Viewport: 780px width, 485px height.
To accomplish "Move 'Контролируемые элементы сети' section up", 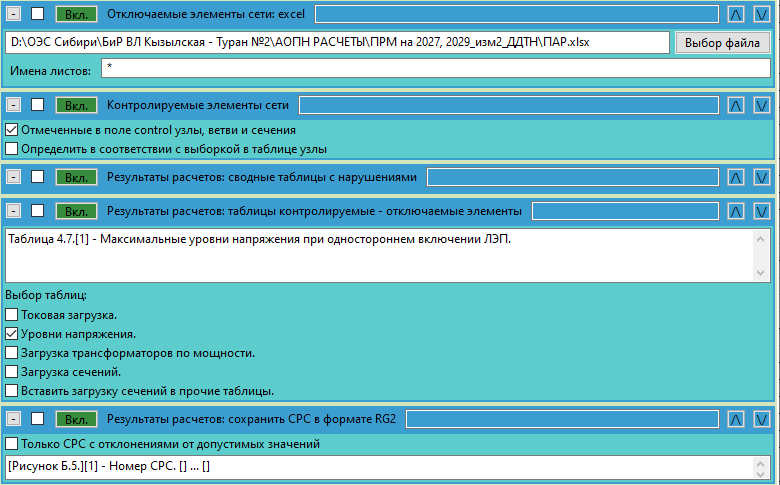I will pos(736,105).
